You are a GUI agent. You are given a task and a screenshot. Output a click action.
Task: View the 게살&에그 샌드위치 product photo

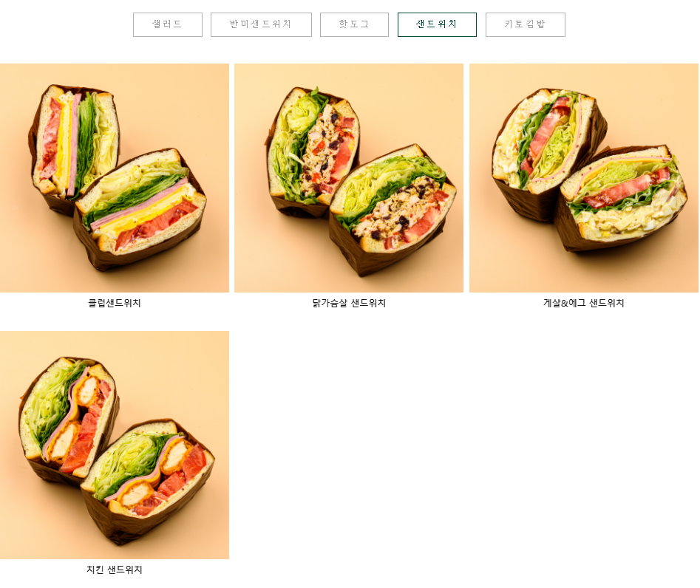click(x=583, y=178)
